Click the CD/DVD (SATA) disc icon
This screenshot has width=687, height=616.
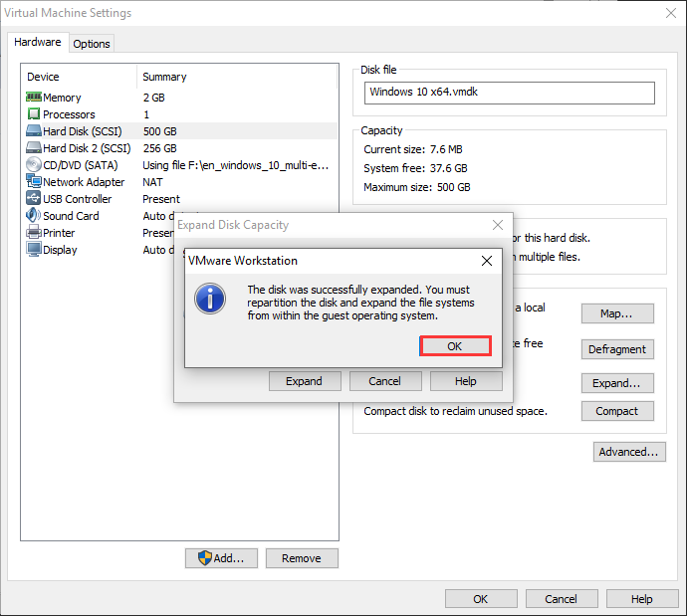[34, 164]
